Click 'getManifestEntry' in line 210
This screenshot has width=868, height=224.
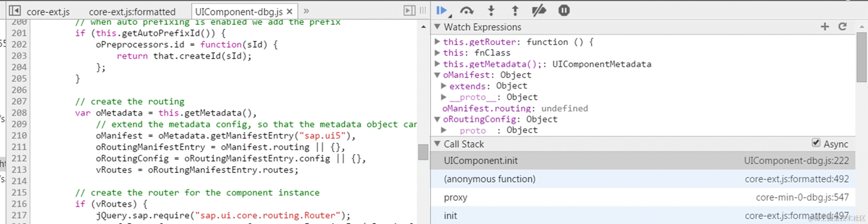[x=253, y=136]
